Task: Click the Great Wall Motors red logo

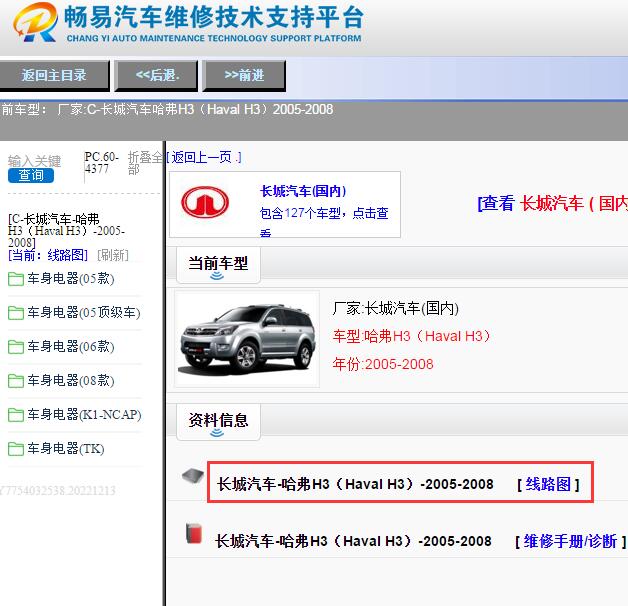Action: coord(205,202)
